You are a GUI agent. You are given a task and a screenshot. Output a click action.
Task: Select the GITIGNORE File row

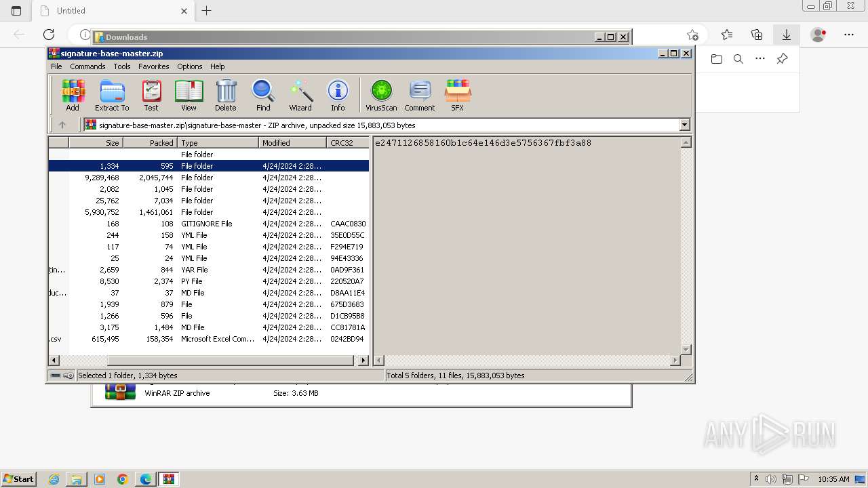point(208,224)
